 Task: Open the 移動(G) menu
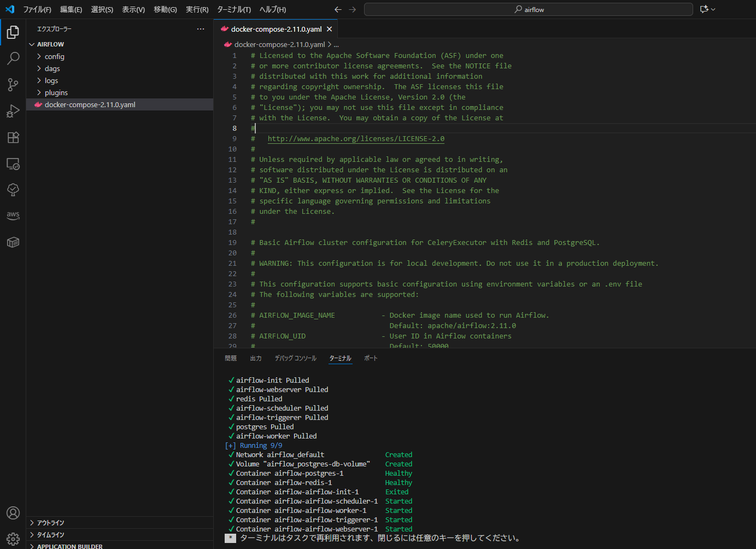click(165, 9)
